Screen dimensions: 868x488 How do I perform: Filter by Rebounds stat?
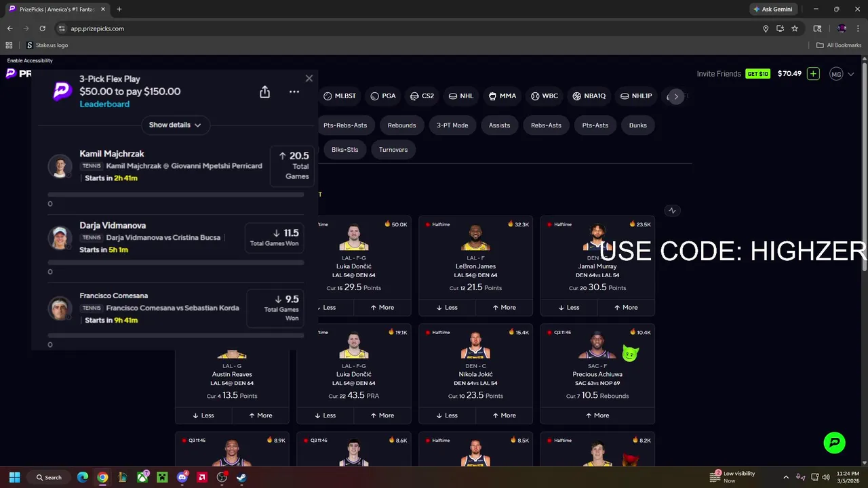(401, 125)
